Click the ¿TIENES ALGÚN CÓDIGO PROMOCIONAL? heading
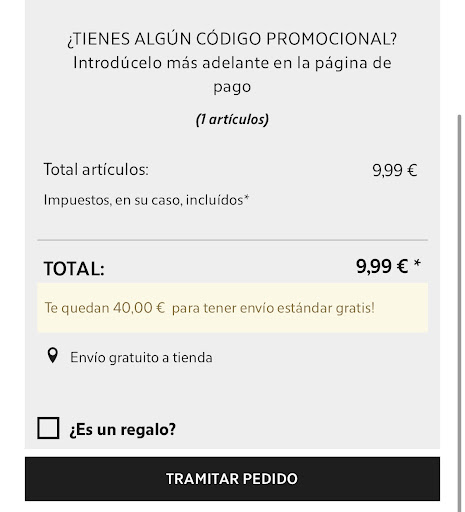 (232, 39)
